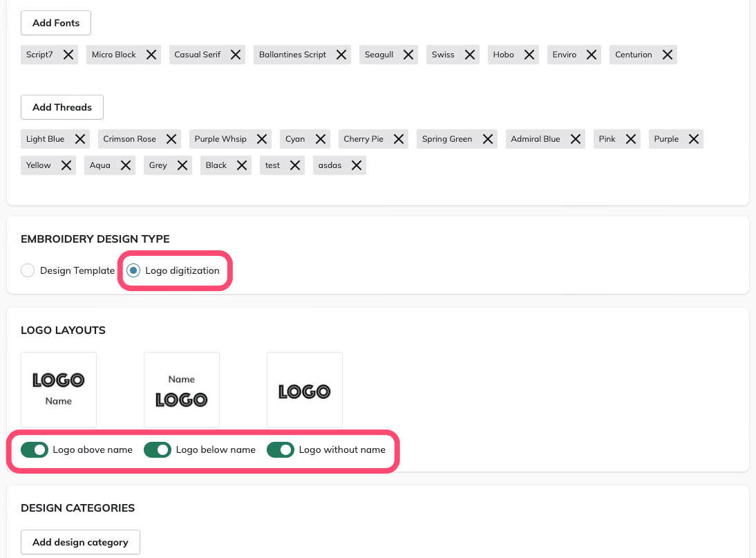Click the Add Fonts button
This screenshot has width=756, height=558.
point(56,23)
